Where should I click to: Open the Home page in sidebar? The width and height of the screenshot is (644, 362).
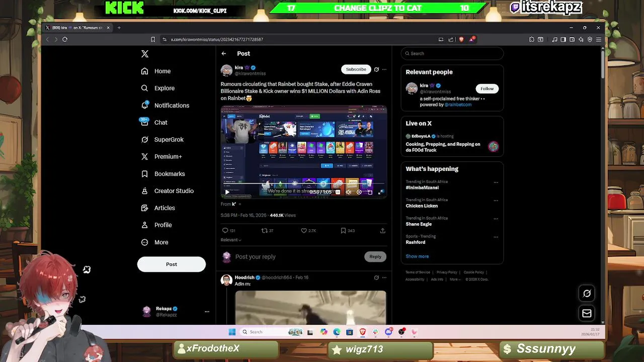pyautogui.click(x=156, y=71)
